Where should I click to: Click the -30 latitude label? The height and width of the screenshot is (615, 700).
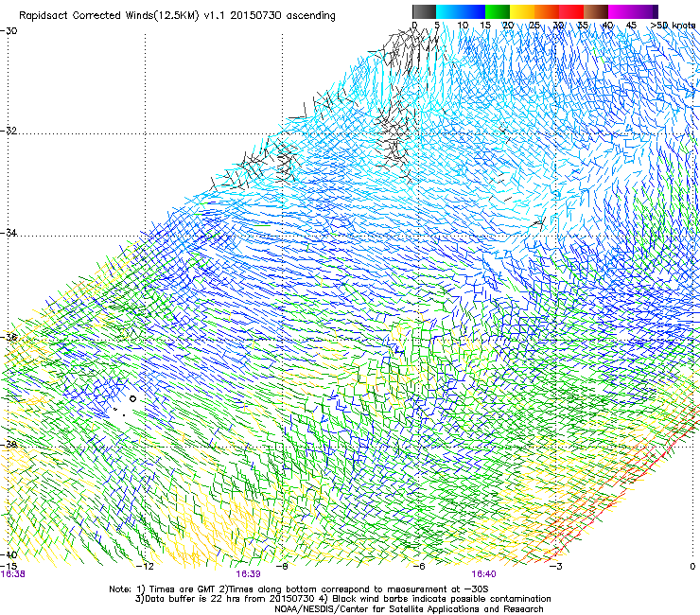point(9,31)
